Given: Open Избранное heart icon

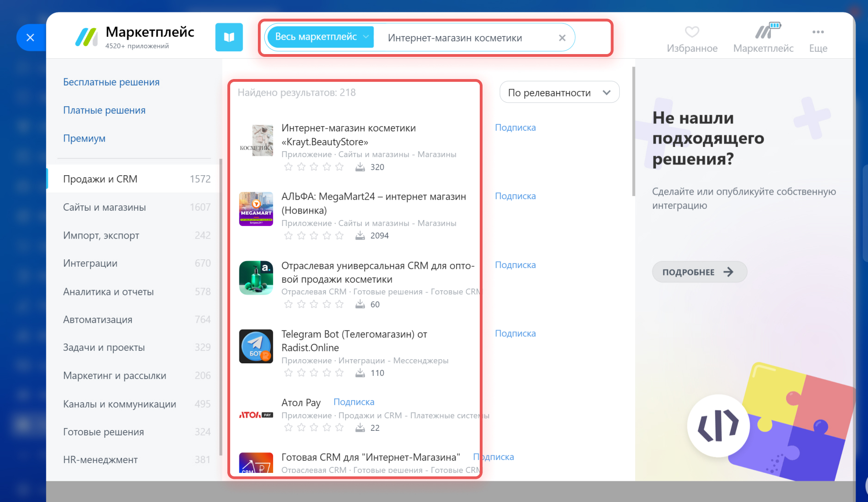Looking at the screenshot, I should [692, 32].
